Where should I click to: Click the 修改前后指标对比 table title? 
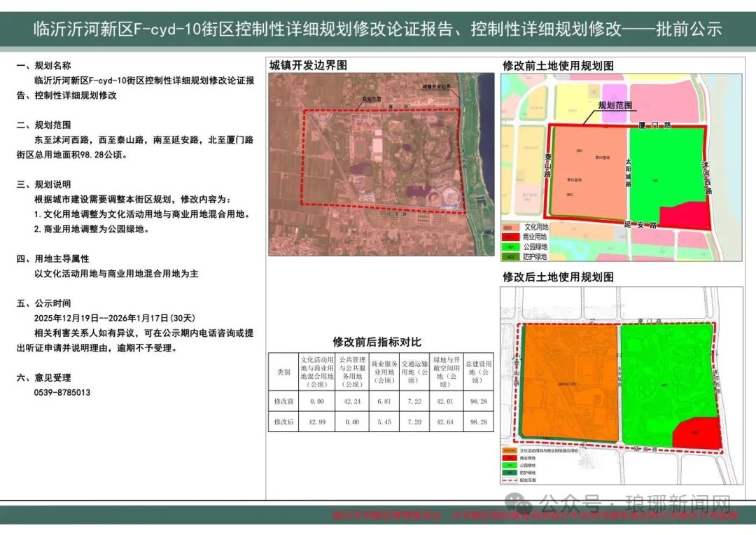[377, 342]
